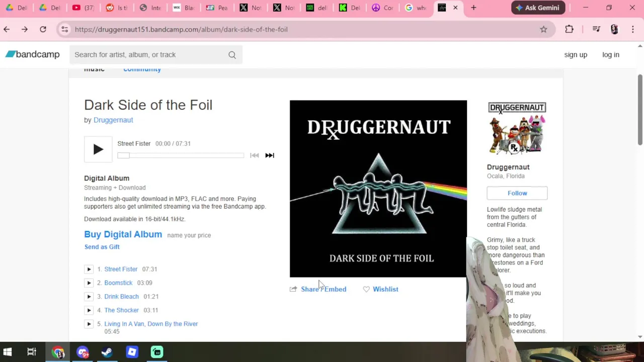Image resolution: width=644 pixels, height=362 pixels.
Task: Click the track progress slider
Action: point(181,155)
